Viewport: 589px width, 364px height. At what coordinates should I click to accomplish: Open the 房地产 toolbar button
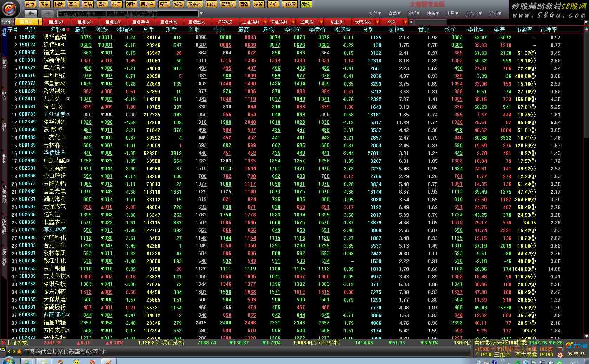(x=147, y=4)
